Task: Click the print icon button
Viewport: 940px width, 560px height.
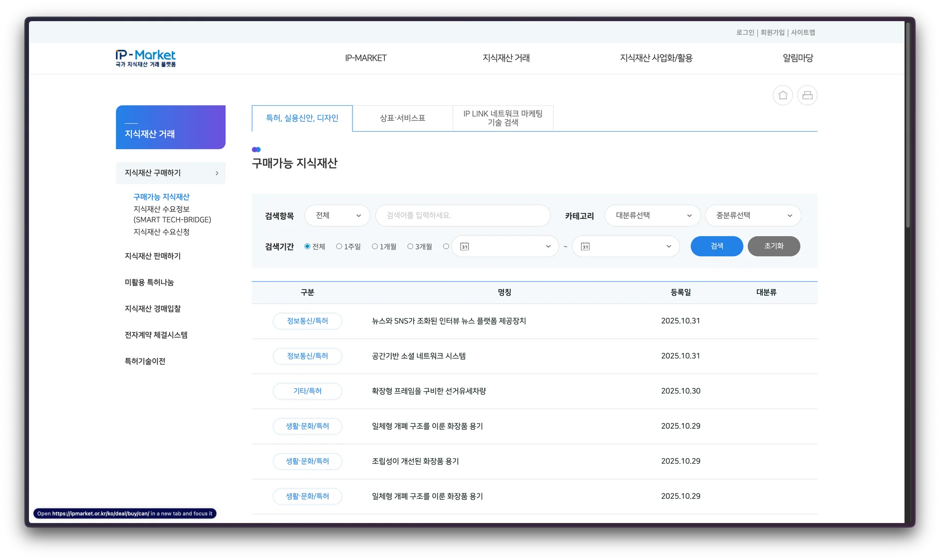Action: 807,95
